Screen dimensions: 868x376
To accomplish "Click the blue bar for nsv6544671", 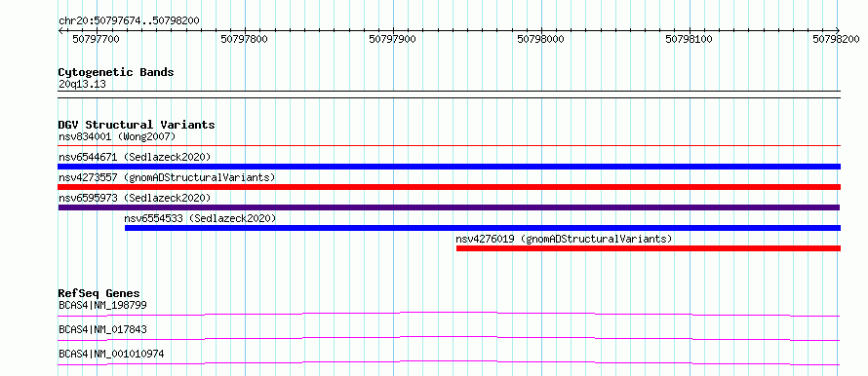I will (449, 167).
